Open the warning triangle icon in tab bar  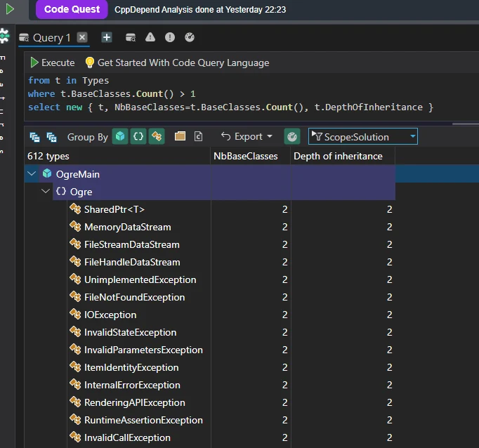click(150, 37)
